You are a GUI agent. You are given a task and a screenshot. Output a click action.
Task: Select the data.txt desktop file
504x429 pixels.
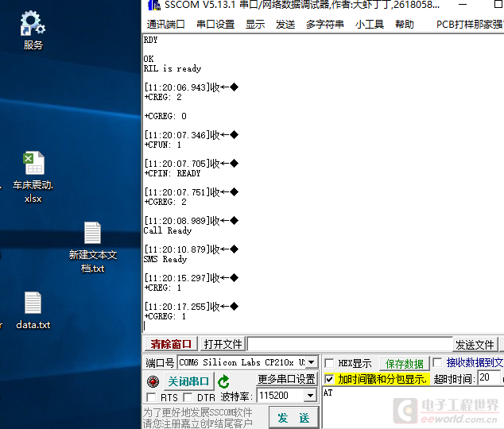pyautogui.click(x=33, y=311)
